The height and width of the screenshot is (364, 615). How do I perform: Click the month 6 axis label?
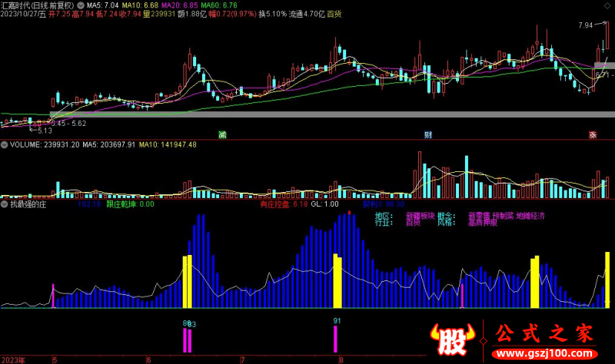coord(148,360)
